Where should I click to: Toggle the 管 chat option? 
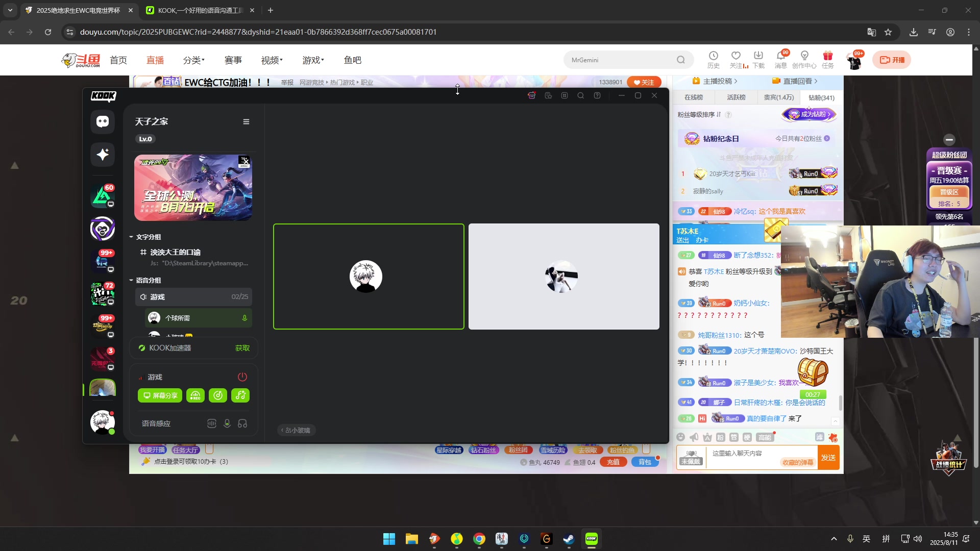pyautogui.click(x=733, y=437)
